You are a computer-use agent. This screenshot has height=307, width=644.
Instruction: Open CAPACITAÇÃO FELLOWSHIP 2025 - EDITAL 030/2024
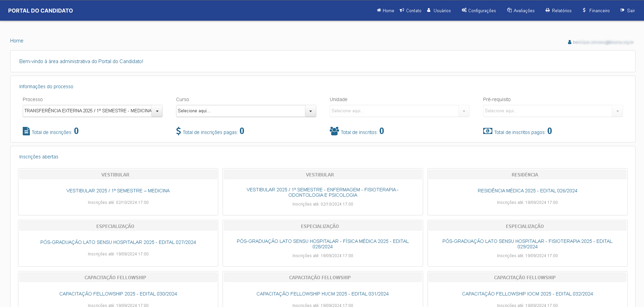click(118, 294)
